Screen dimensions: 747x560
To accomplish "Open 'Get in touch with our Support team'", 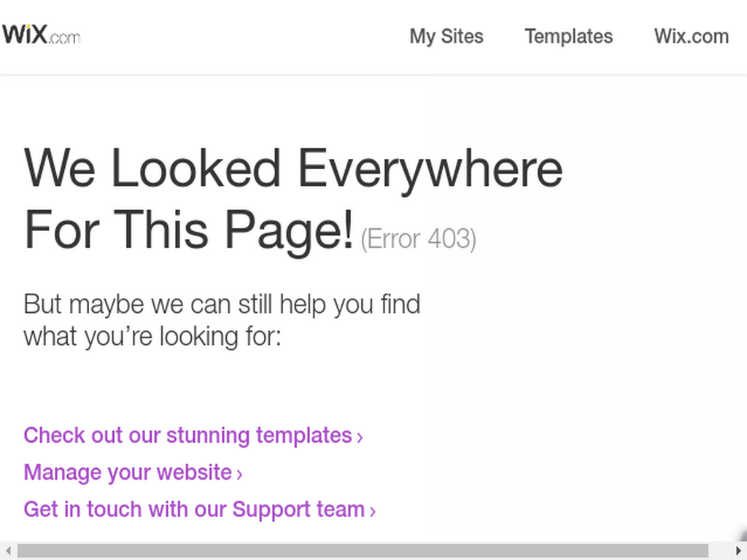I will point(194,510).
